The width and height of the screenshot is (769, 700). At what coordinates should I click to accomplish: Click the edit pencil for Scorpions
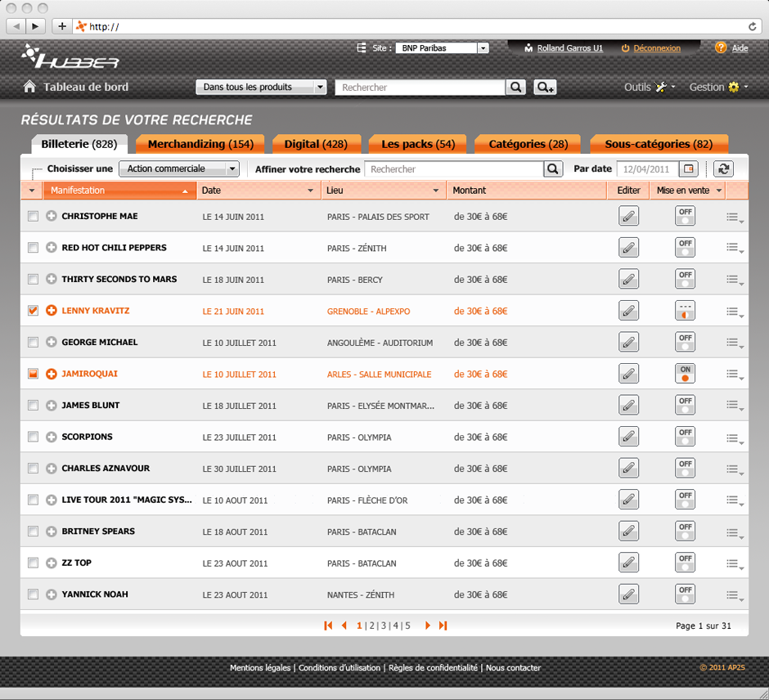point(629,437)
